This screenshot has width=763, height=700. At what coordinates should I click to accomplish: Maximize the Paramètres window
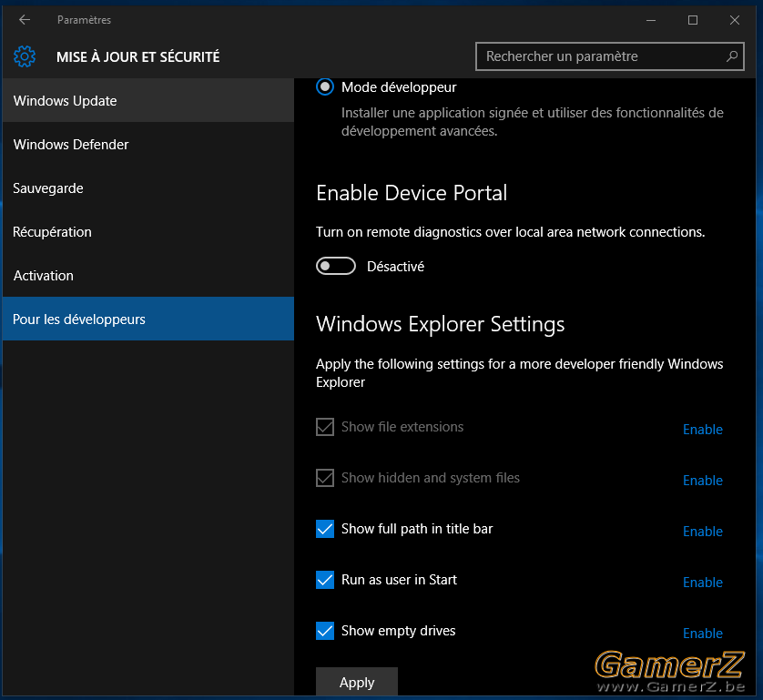(x=693, y=20)
